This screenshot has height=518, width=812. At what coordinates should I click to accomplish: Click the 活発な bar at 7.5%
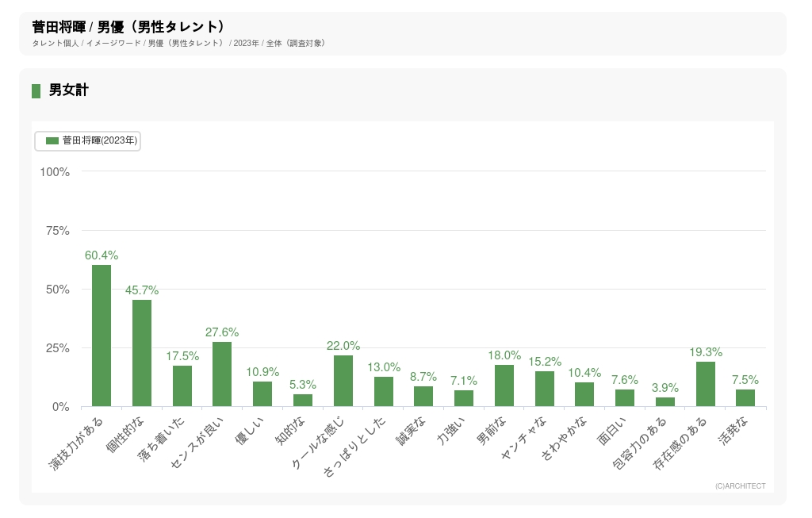745,398
